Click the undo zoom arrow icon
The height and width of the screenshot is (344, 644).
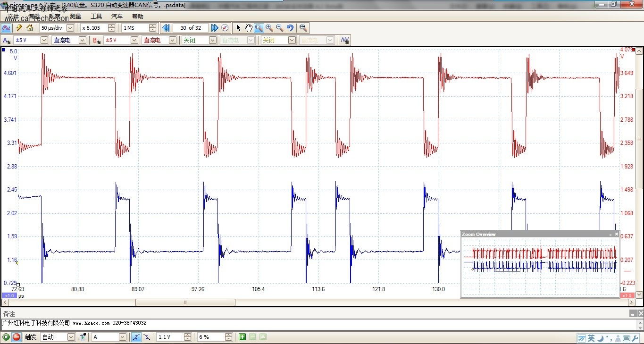click(x=290, y=28)
